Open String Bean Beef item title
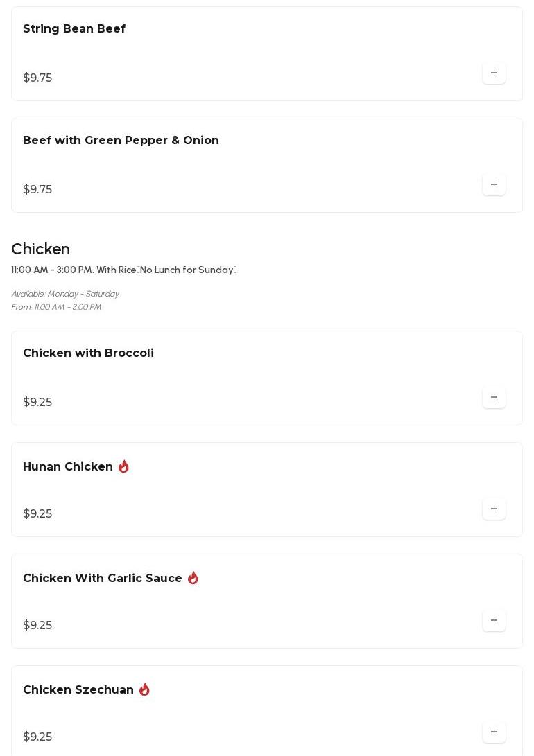534x756 pixels. point(74,29)
